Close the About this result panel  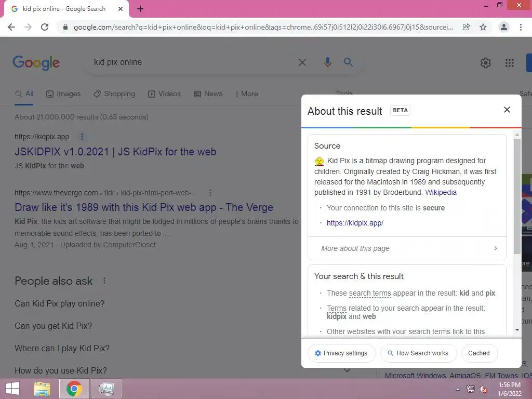(507, 110)
